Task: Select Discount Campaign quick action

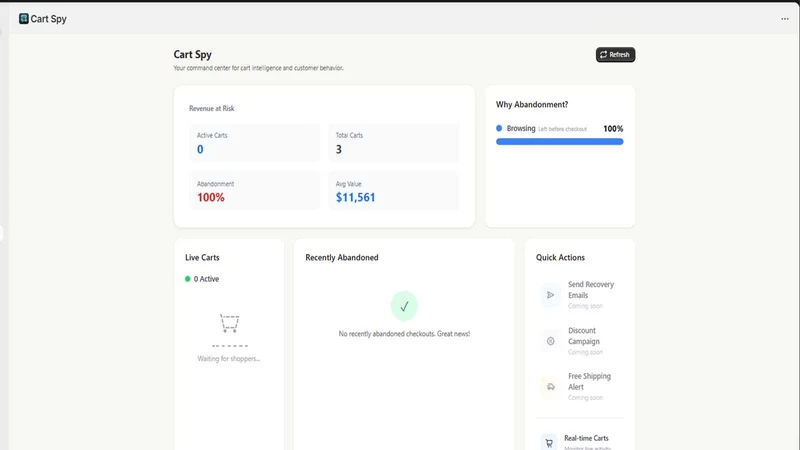Action: (x=580, y=341)
